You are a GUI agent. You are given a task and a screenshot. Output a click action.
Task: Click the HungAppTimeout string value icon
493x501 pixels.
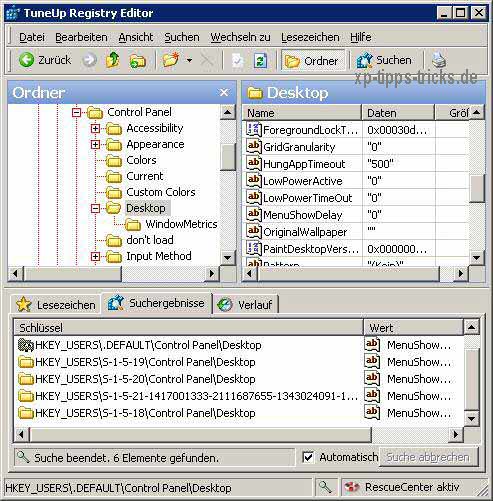253,164
